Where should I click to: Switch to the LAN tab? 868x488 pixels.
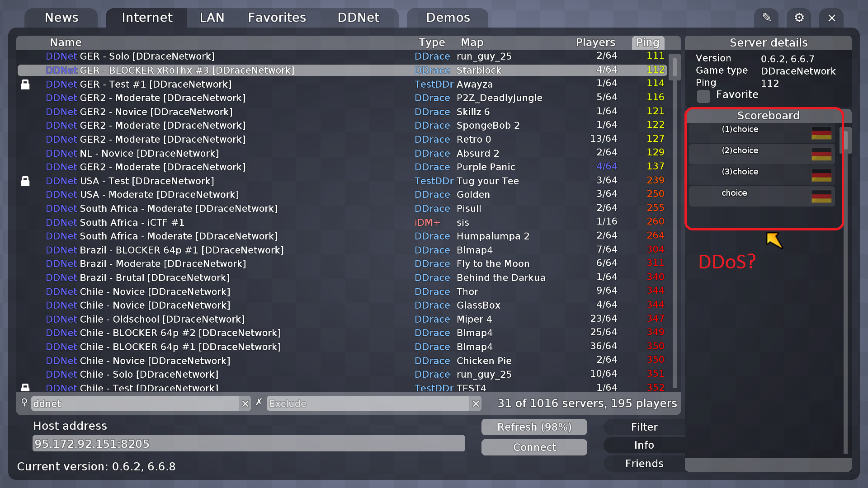click(x=212, y=18)
